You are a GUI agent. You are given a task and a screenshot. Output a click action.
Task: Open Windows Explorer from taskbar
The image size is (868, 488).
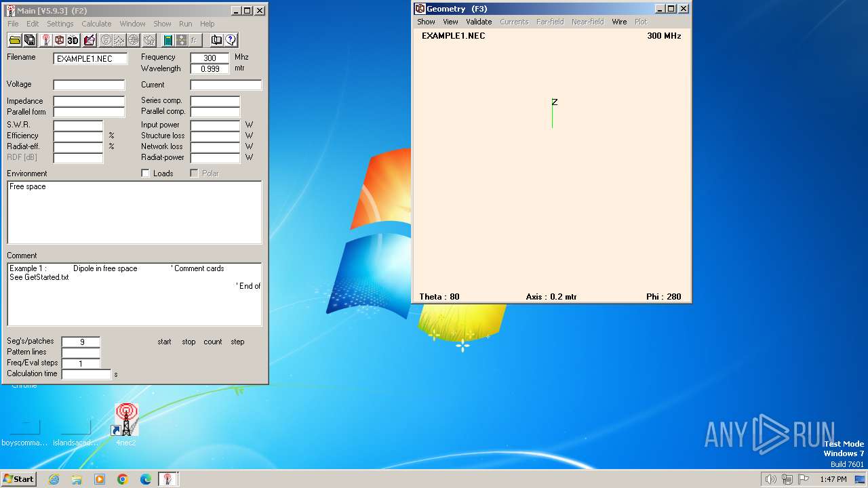(x=77, y=479)
